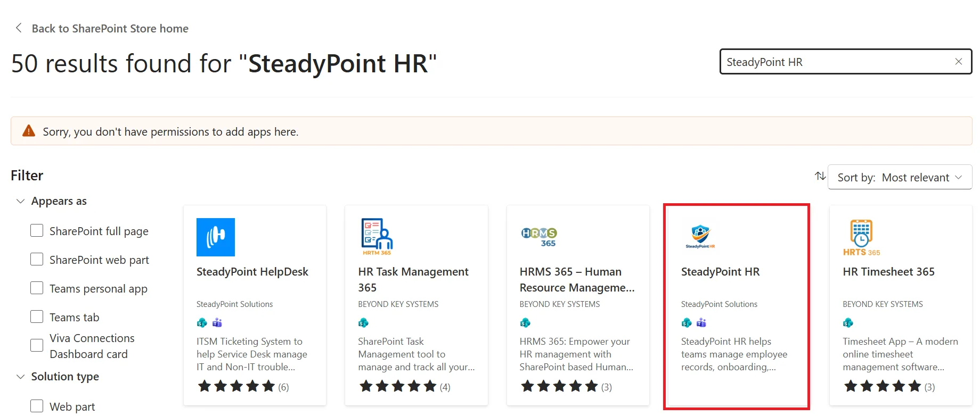
Task: Enable the Teams personal app filter
Action: click(37, 288)
